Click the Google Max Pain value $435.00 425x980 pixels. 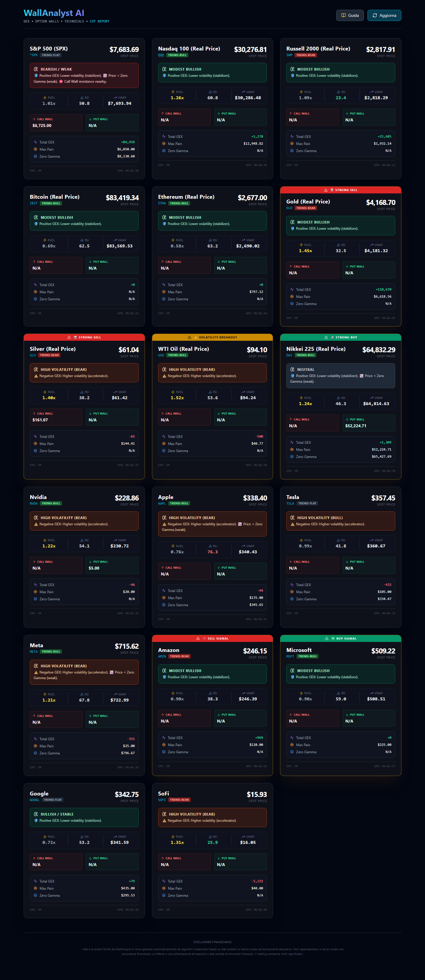[128, 888]
